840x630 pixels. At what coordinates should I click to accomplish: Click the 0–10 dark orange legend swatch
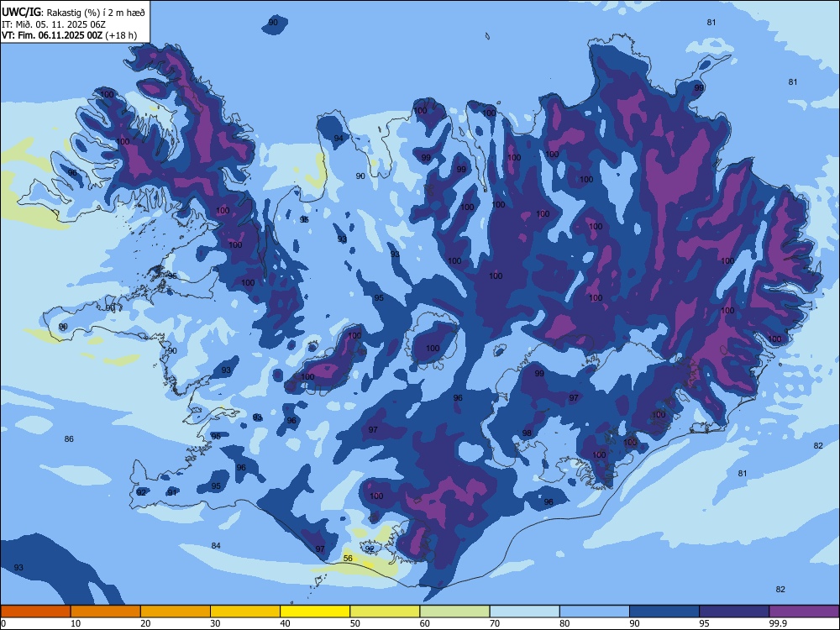tap(35, 612)
